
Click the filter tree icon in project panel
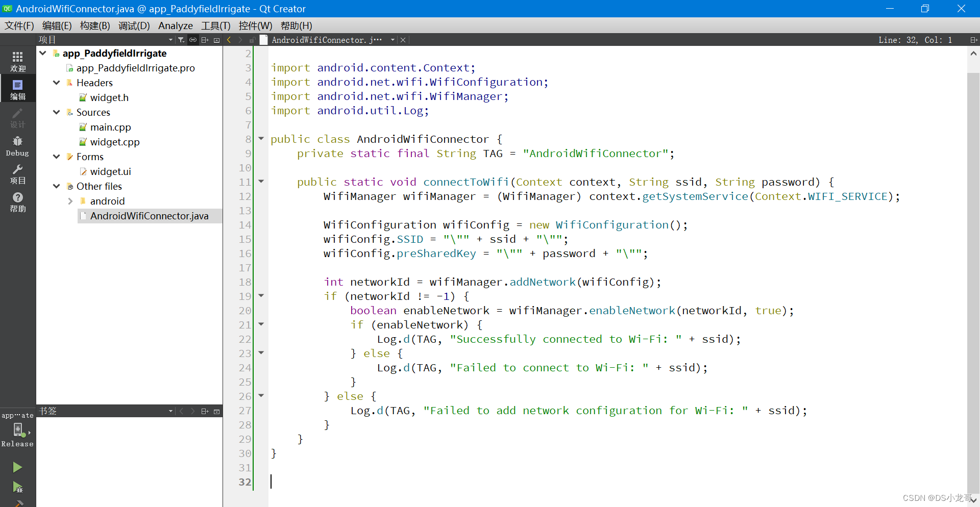coord(181,40)
